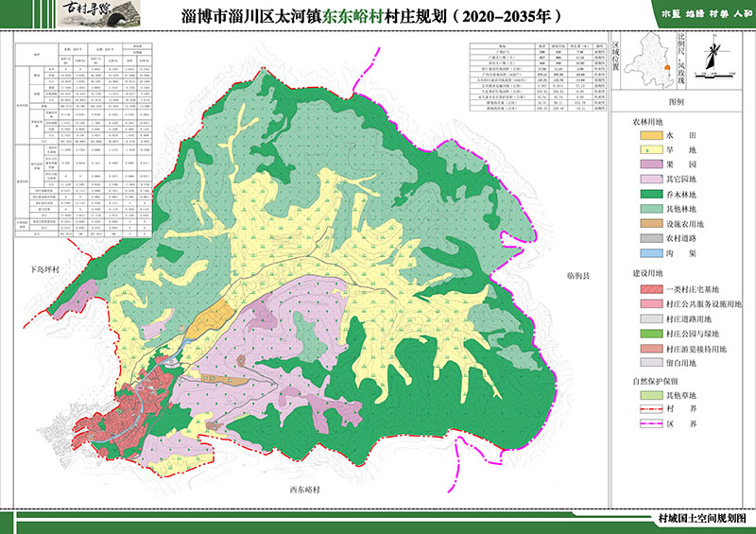This screenshot has height=534, width=756.
Task: Click the land-use statistics table at upper left
Action: (84, 140)
